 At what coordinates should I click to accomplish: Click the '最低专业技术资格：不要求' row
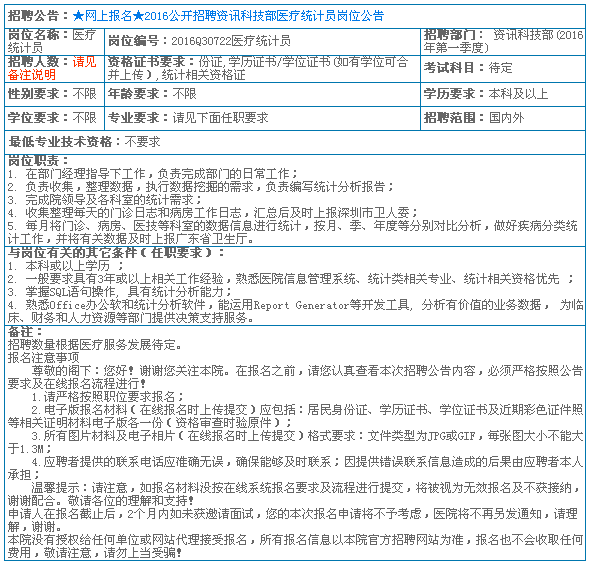(295, 142)
